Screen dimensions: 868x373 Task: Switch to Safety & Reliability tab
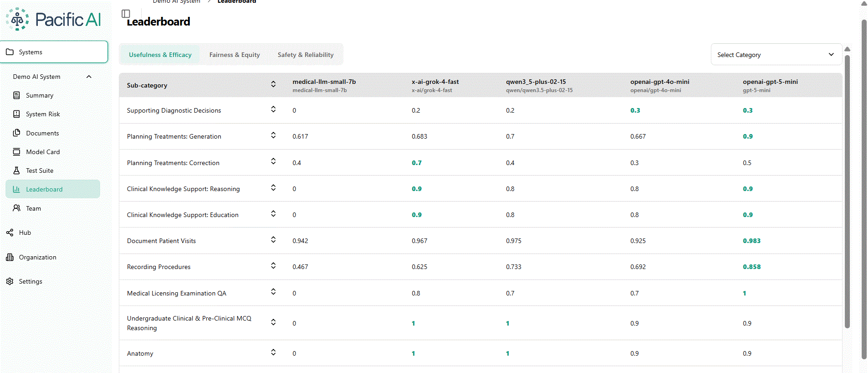pyautogui.click(x=306, y=55)
